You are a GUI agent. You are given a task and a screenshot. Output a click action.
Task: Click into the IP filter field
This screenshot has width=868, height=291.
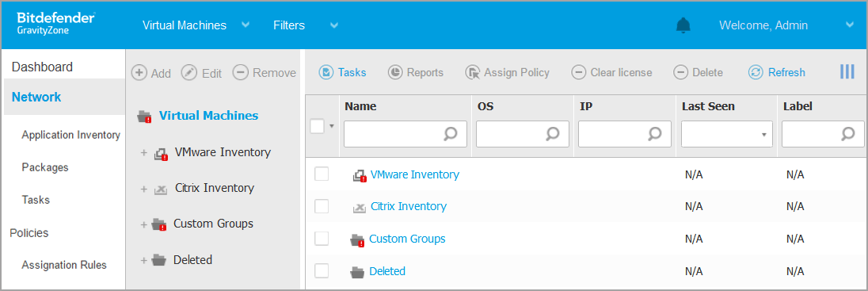[x=625, y=133]
